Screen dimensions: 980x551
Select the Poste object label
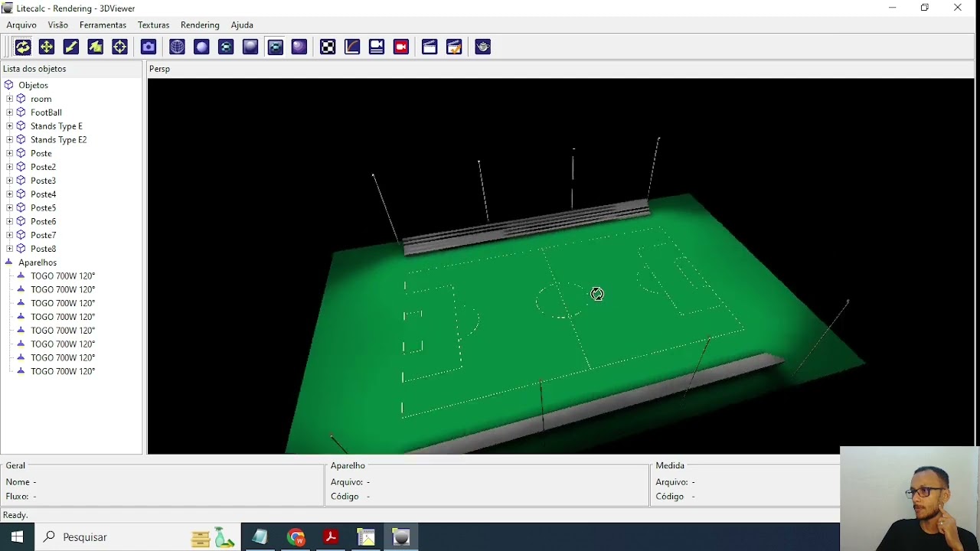pos(41,153)
